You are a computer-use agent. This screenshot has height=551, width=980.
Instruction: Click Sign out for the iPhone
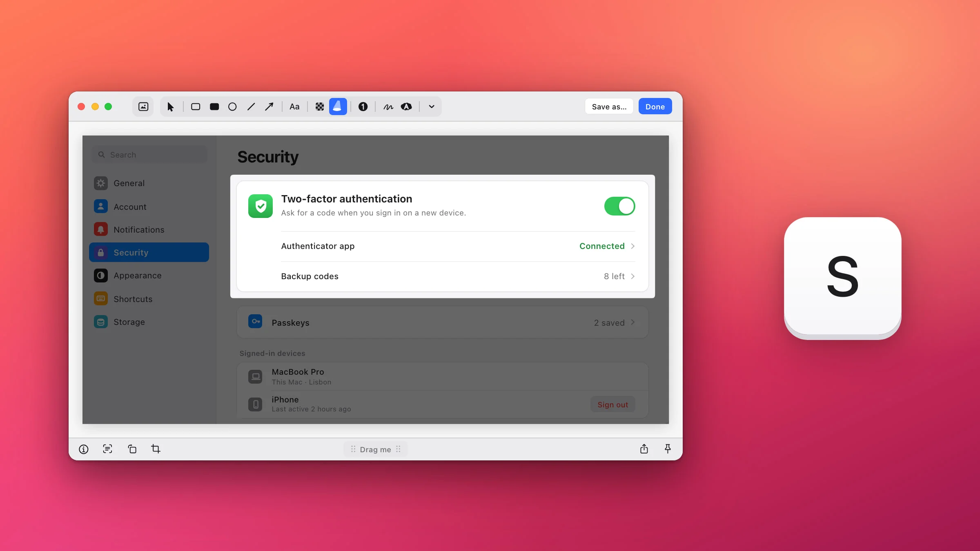click(612, 404)
